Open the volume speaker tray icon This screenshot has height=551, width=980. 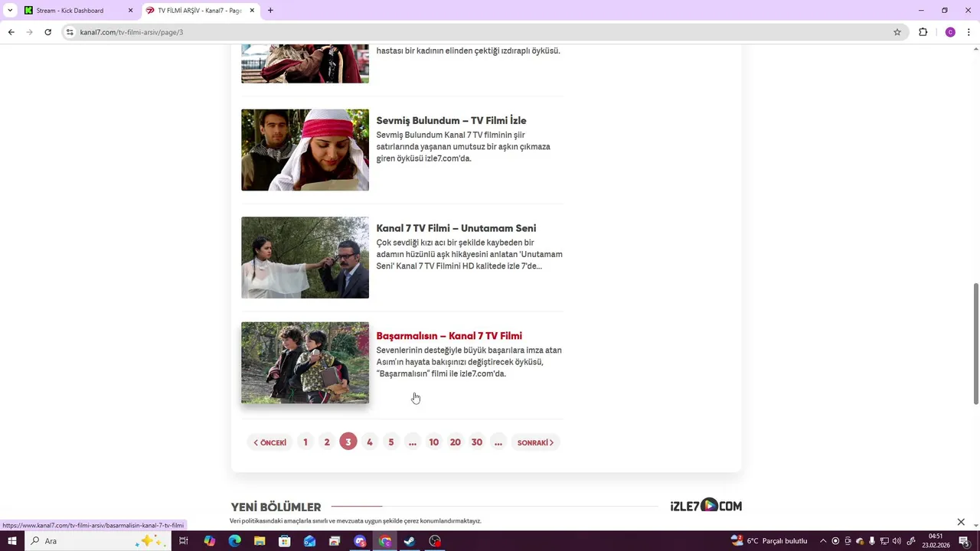[897, 541]
